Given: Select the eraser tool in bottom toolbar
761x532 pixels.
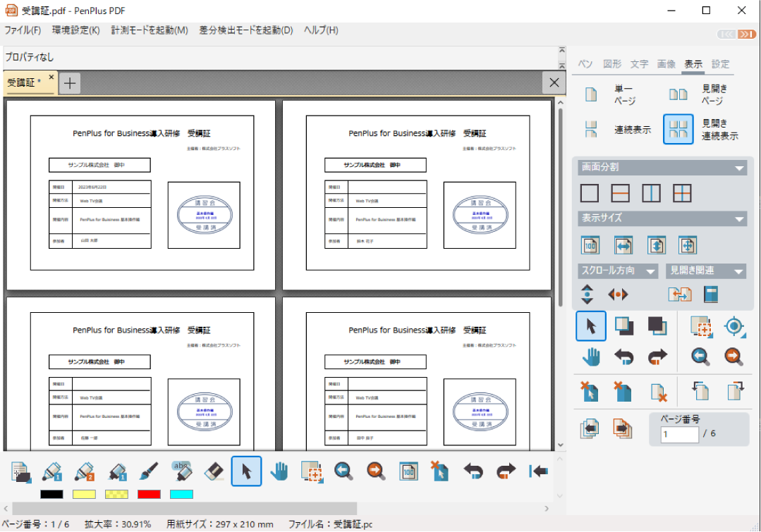Looking at the screenshot, I should [x=214, y=471].
